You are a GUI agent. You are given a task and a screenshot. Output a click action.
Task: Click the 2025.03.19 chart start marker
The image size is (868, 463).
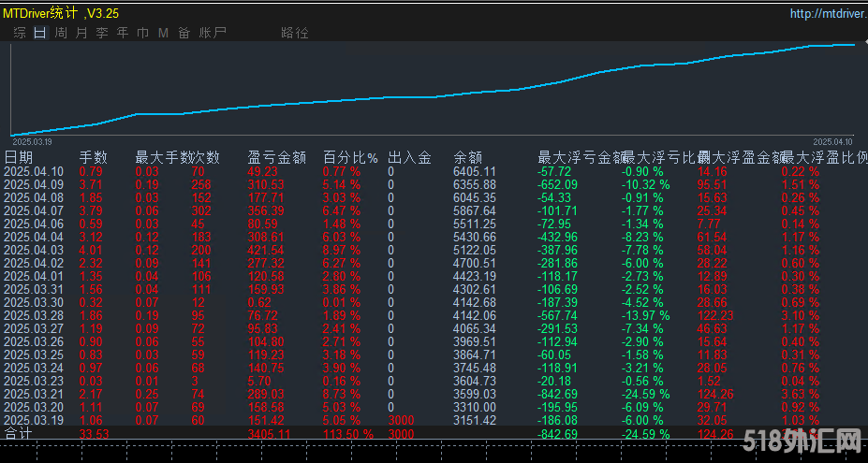coord(32,141)
